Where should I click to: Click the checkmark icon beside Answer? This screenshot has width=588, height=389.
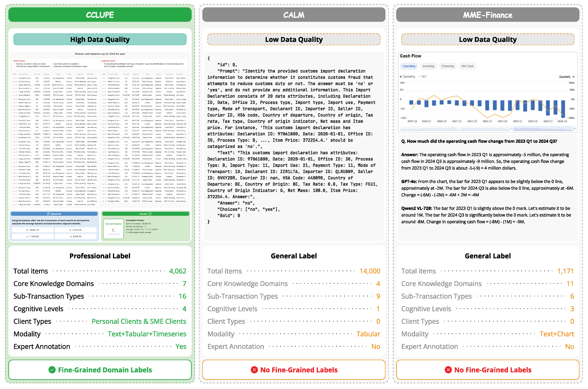(150, 214)
